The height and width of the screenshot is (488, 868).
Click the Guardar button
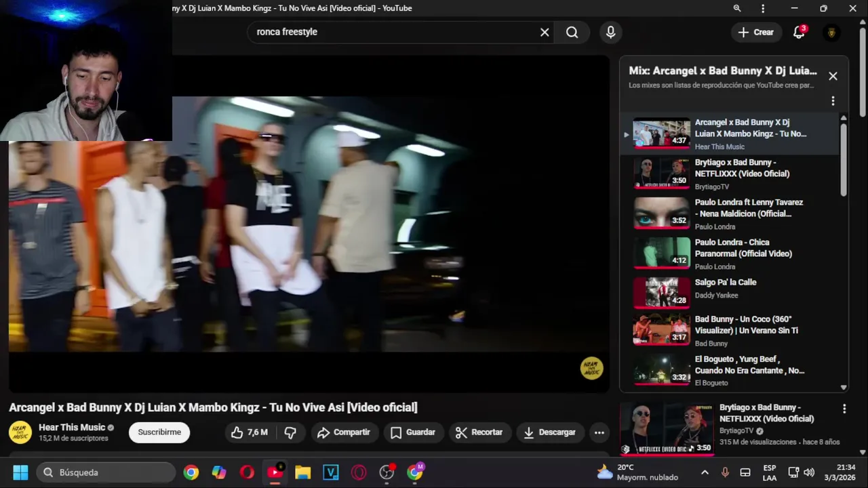pos(412,432)
